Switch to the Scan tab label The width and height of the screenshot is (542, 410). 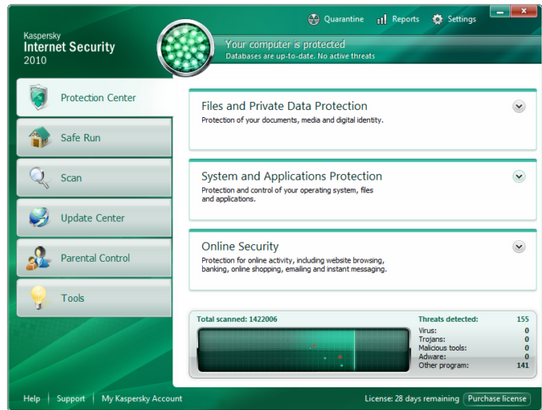[x=71, y=178]
